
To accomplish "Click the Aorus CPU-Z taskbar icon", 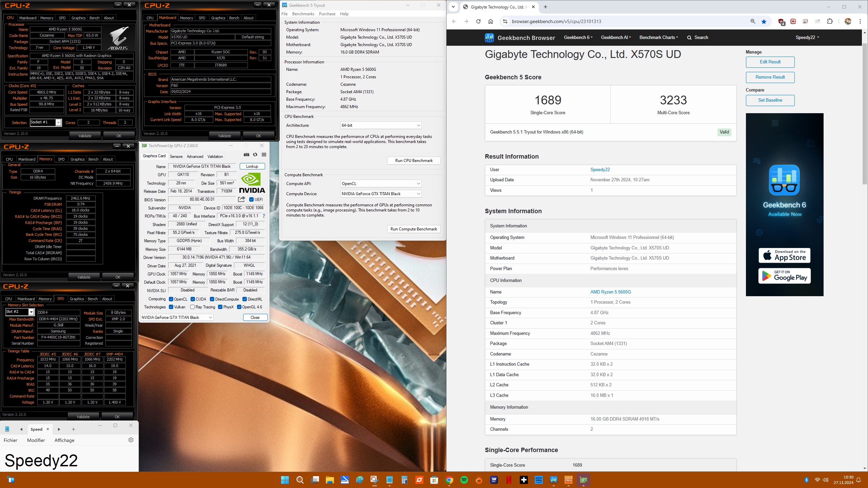I will [568, 480].
